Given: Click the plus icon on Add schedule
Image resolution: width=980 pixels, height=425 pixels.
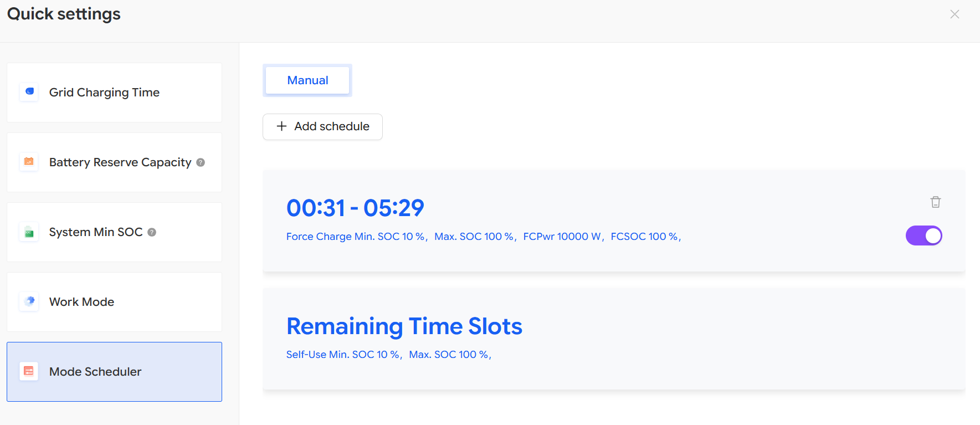Looking at the screenshot, I should 281,126.
